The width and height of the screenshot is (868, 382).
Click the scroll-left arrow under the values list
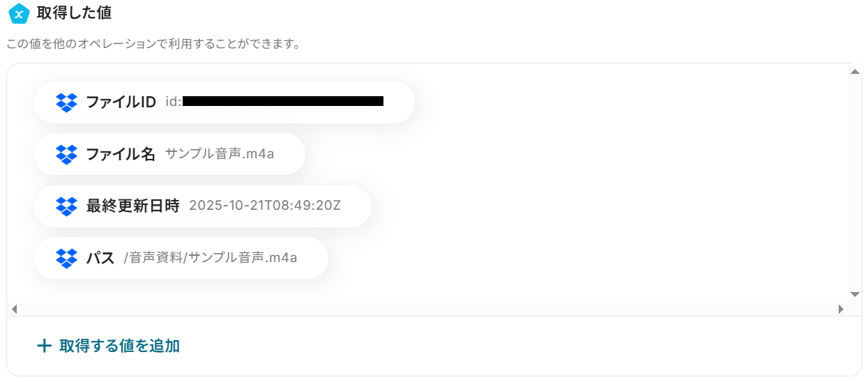(x=14, y=308)
